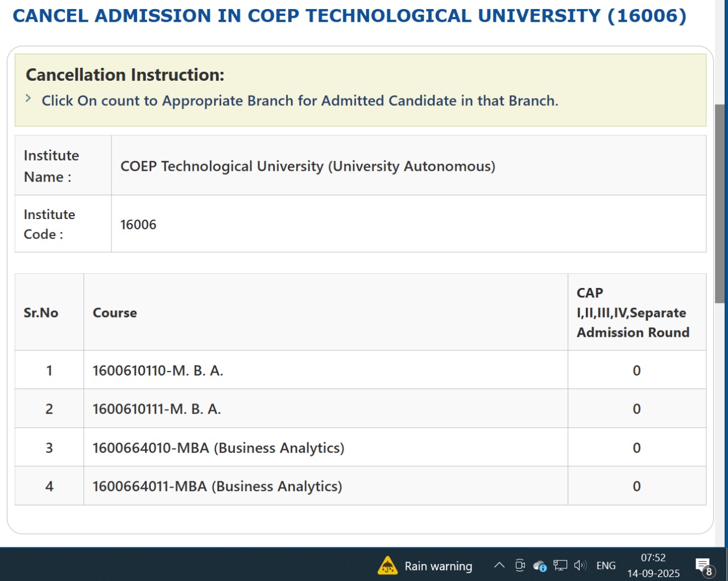Open the Meet Now camera tray icon

point(520,565)
